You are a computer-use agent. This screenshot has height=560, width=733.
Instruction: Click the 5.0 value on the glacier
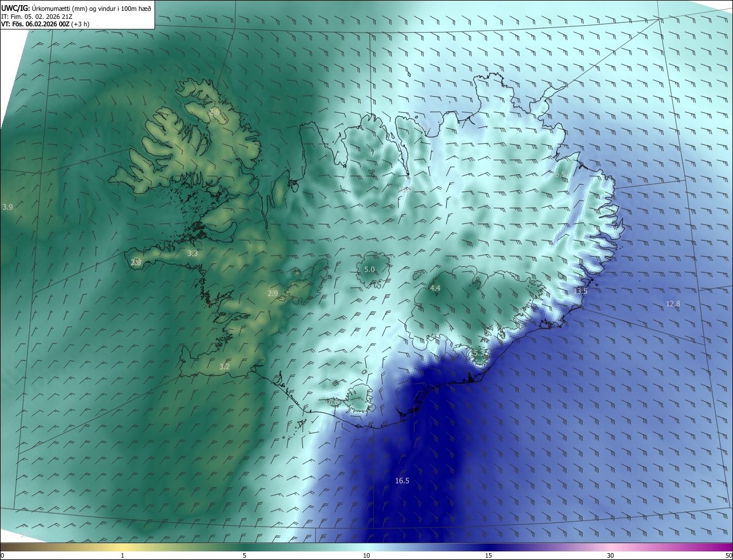[369, 269]
